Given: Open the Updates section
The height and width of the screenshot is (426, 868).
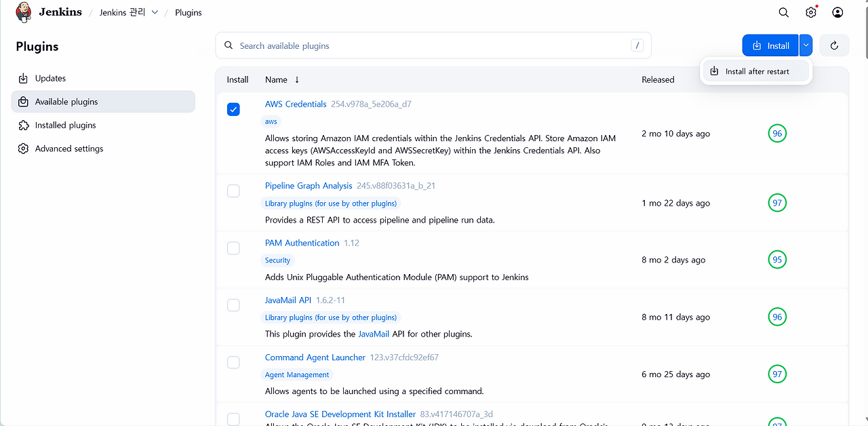Looking at the screenshot, I should 103,78.
